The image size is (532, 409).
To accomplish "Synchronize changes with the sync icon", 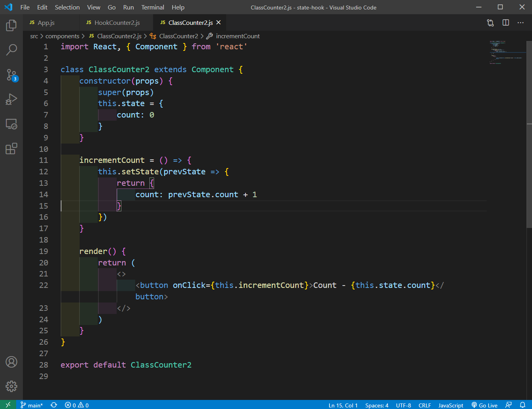I will point(54,405).
